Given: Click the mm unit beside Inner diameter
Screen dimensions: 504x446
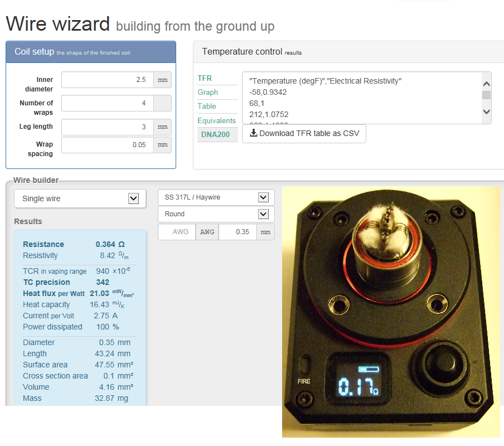Looking at the screenshot, I should pyautogui.click(x=162, y=80).
